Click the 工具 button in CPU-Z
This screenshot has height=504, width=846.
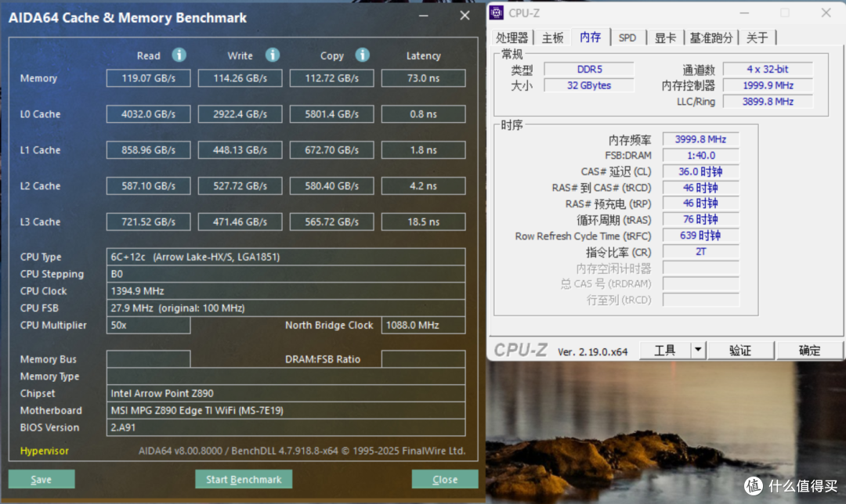[x=665, y=351]
